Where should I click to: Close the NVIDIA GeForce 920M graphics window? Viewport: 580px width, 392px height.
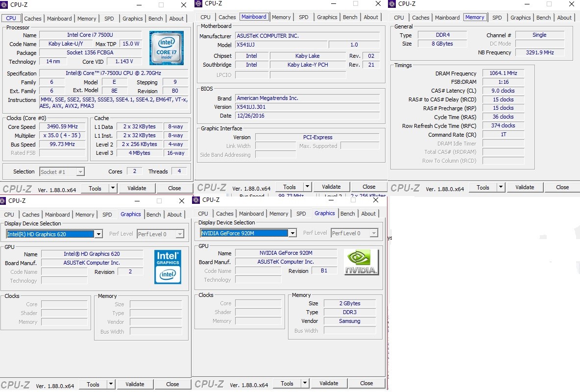tap(376, 200)
